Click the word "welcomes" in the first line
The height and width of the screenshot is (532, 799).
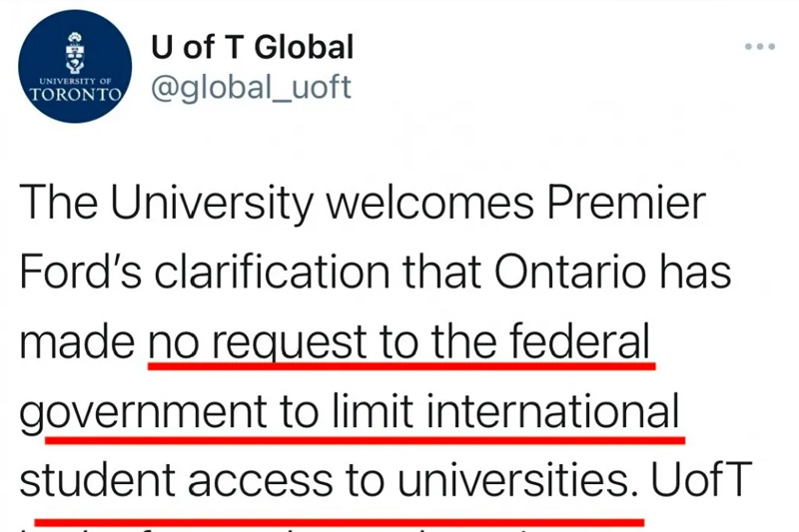[430, 202]
